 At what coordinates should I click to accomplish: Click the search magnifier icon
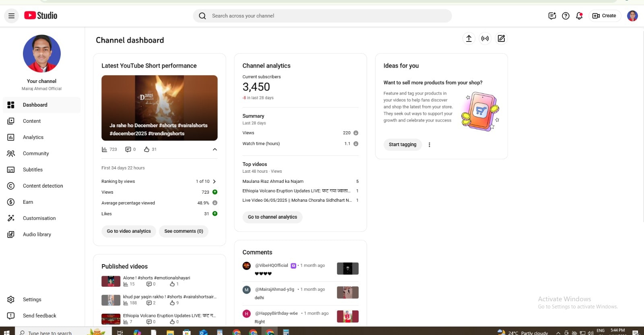[x=202, y=16]
